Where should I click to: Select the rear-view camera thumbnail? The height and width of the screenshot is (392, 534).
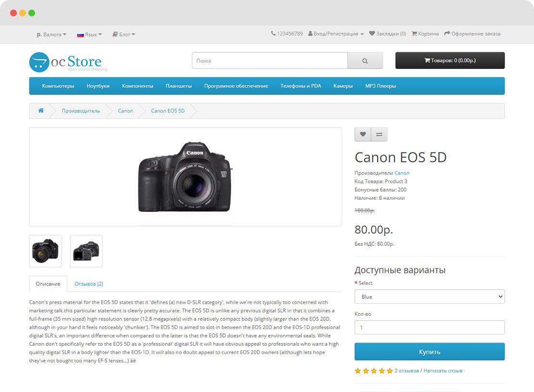[x=86, y=251]
